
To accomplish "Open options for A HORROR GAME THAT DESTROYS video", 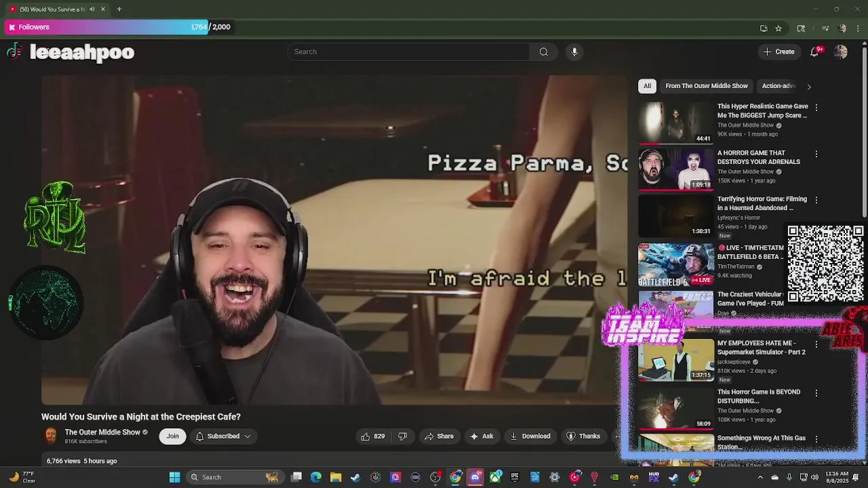I will click(x=816, y=154).
